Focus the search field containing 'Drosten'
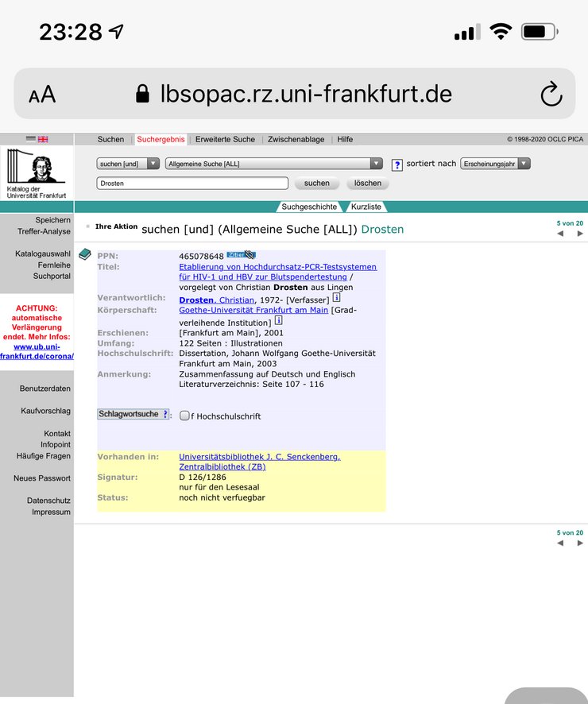The image size is (588, 704). click(192, 184)
